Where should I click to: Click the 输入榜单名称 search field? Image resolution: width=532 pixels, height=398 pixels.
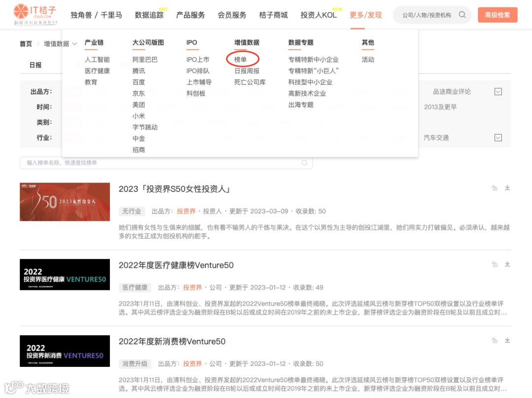point(166,163)
